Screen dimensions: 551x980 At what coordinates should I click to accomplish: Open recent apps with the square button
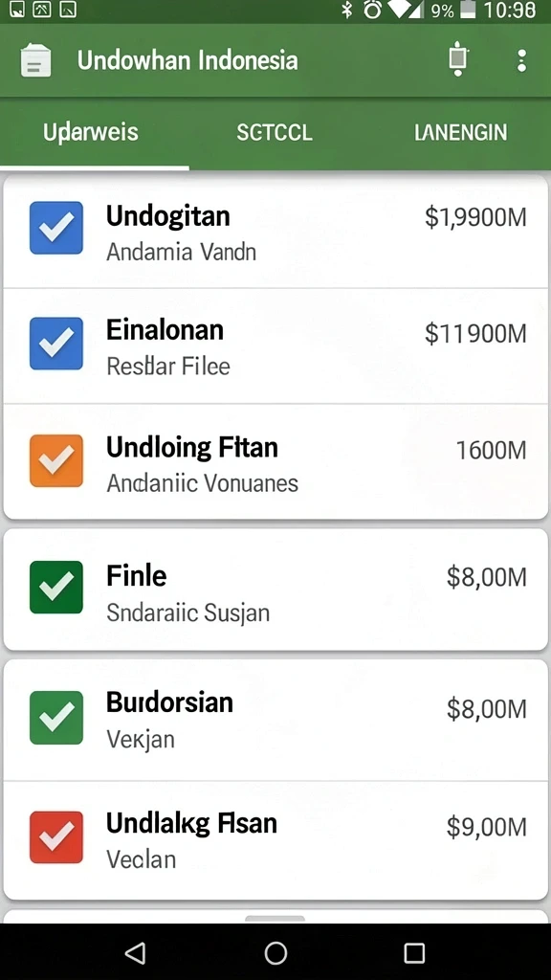[414, 953]
